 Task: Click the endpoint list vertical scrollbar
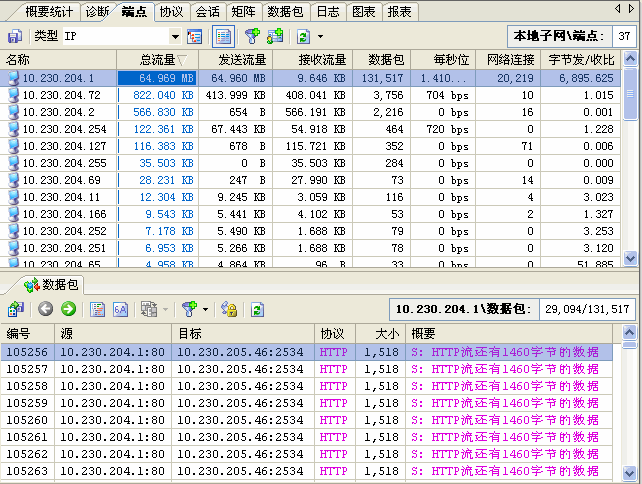631,160
